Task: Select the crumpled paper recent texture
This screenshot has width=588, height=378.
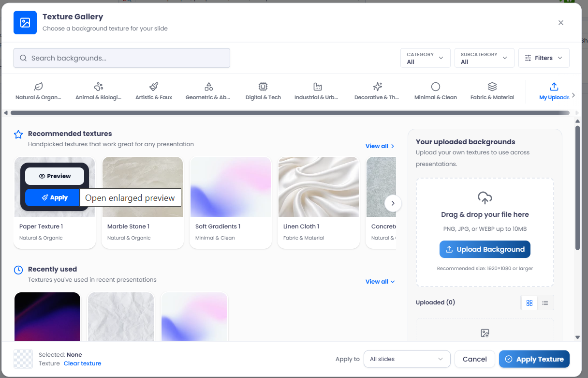Action: [121, 317]
